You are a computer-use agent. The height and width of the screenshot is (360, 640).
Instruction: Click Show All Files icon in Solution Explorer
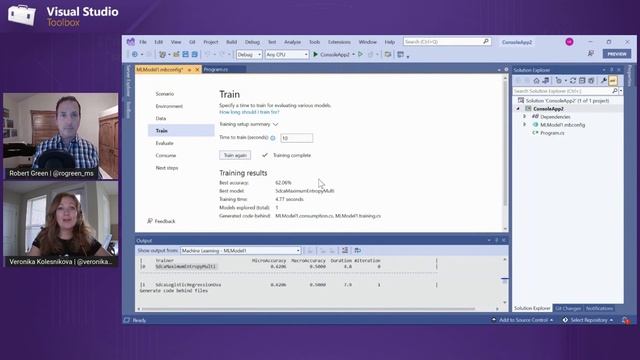pyautogui.click(x=591, y=80)
